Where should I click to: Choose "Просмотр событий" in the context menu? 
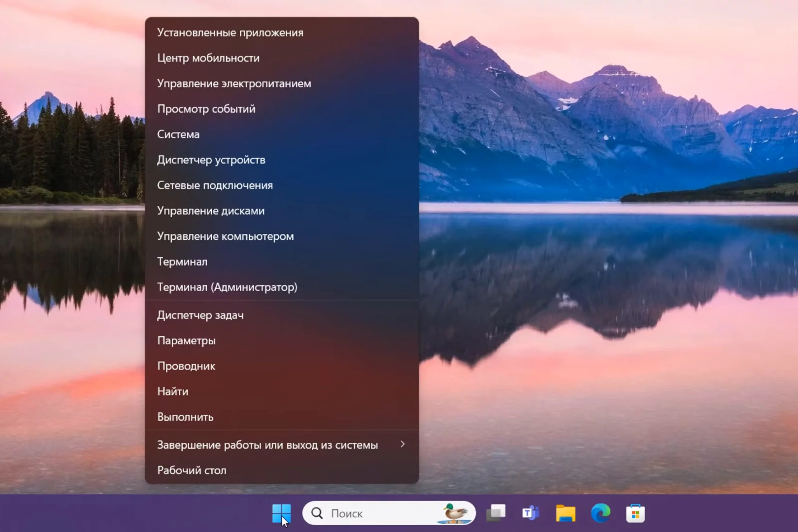click(x=206, y=109)
